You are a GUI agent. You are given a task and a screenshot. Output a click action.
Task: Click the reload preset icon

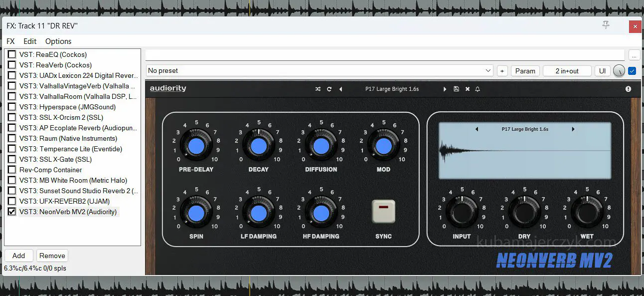pos(329,89)
